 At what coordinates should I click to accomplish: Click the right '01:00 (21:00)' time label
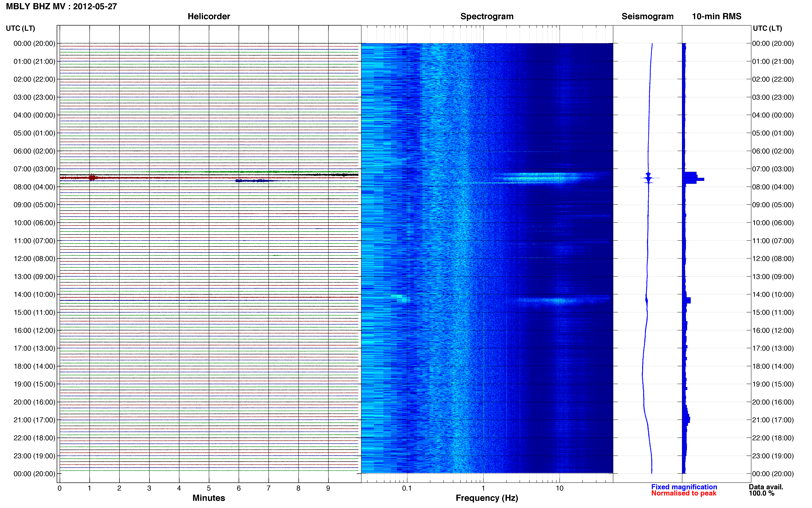[773, 62]
